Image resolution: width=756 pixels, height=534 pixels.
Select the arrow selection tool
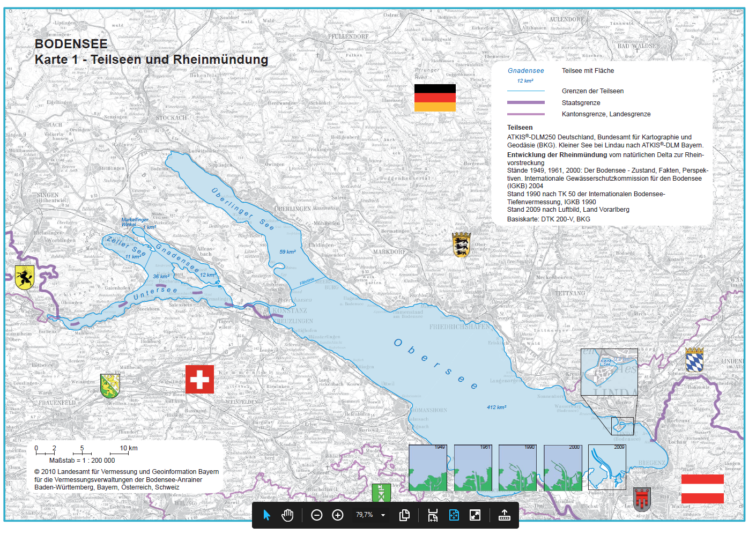266,515
